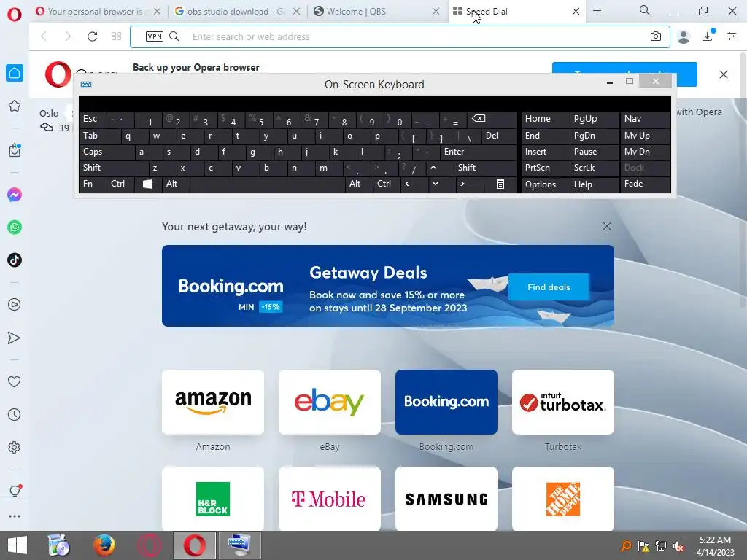The width and height of the screenshot is (747, 560).
Task: Open the Player icon in Opera sidebar
Action: coord(15,305)
